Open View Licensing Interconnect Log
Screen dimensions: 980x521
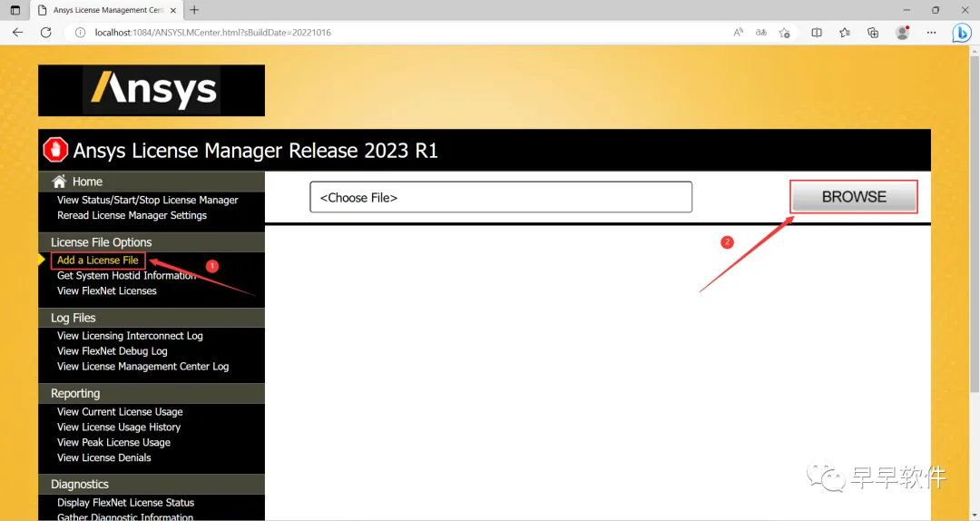tap(130, 336)
